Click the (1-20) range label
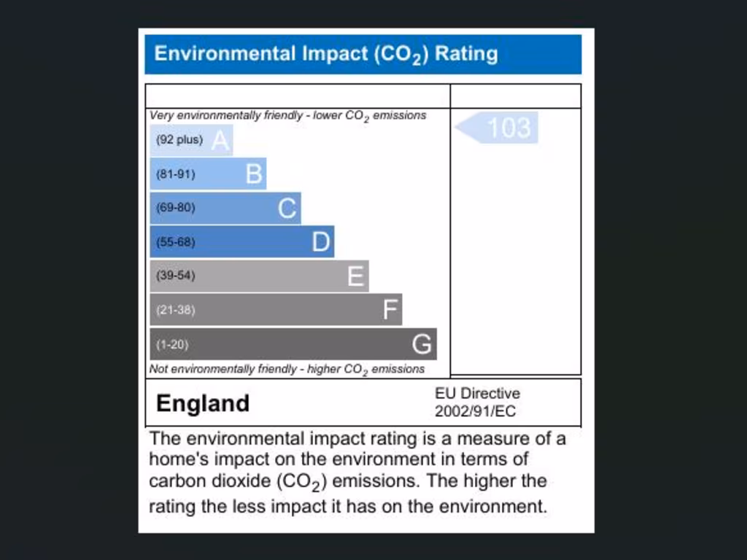 (x=172, y=344)
